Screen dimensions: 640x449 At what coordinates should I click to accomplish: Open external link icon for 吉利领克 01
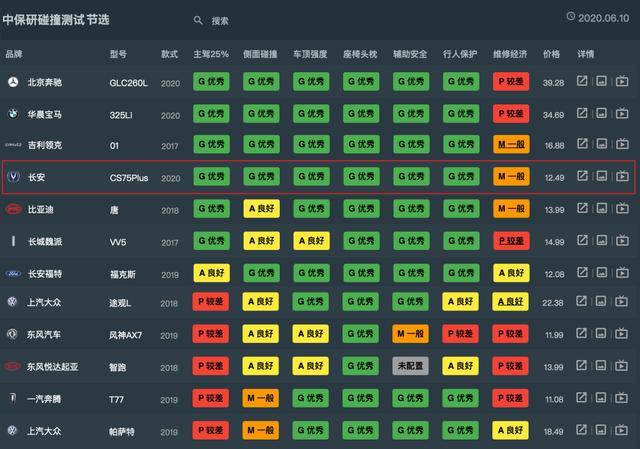click(582, 144)
